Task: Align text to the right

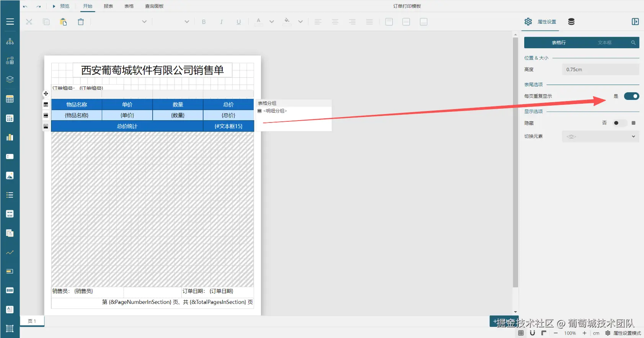Action: [x=352, y=22]
